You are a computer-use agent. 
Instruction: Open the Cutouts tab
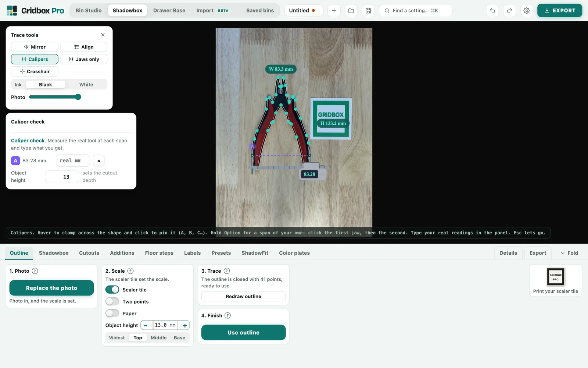click(x=89, y=253)
